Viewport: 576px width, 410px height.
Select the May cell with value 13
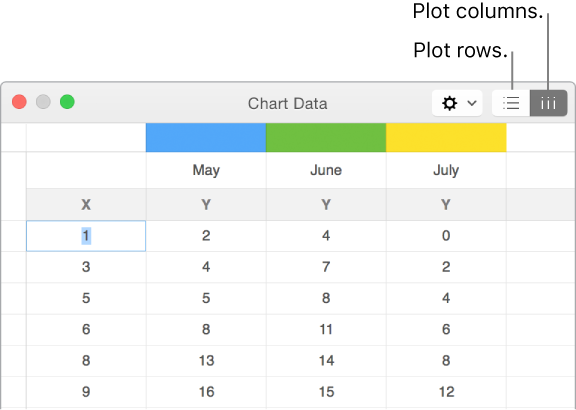tap(206, 361)
